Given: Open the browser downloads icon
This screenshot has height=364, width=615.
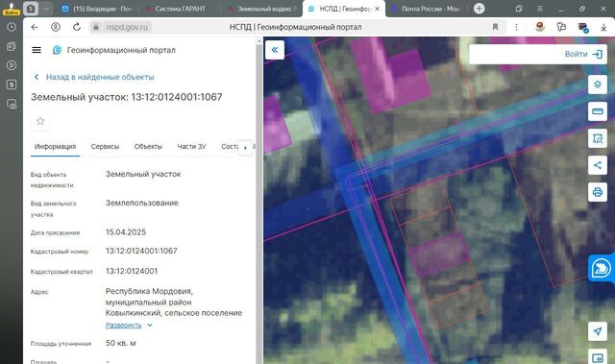Looking at the screenshot, I should [x=603, y=27].
